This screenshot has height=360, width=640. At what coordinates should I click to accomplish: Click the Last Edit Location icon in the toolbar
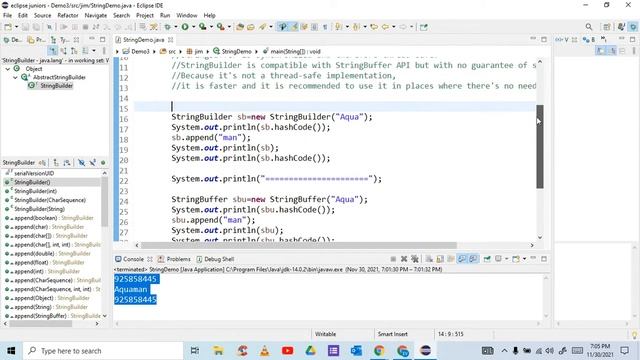click(374, 27)
